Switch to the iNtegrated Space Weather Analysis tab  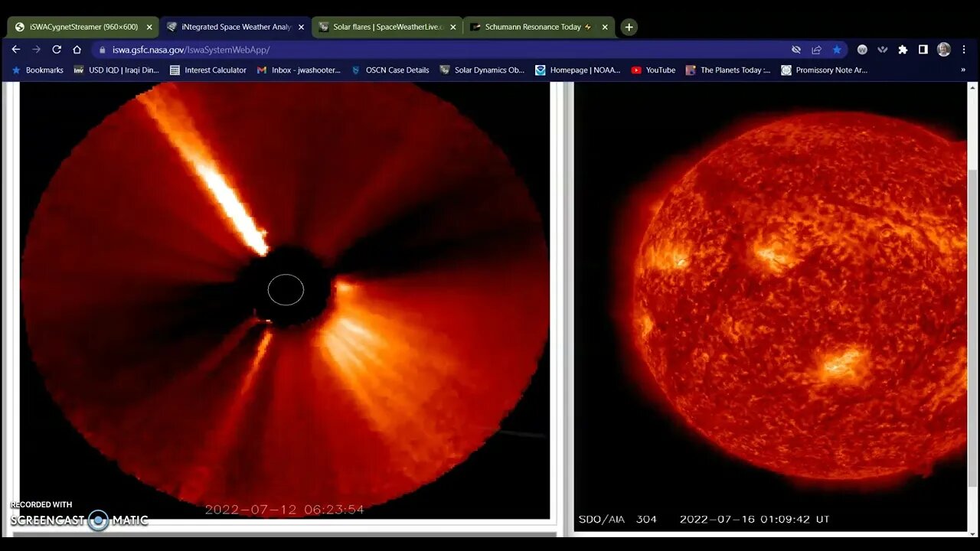click(x=235, y=27)
